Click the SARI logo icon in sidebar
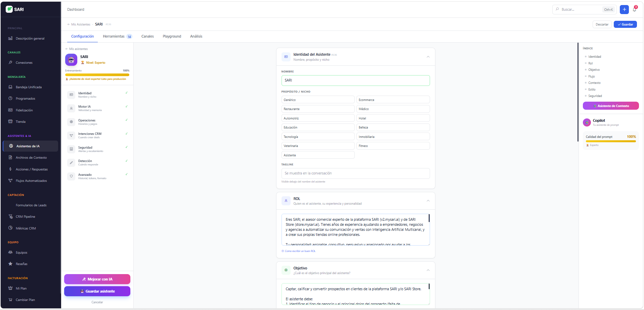Screen dimensions: 644x310 pos(9,9)
